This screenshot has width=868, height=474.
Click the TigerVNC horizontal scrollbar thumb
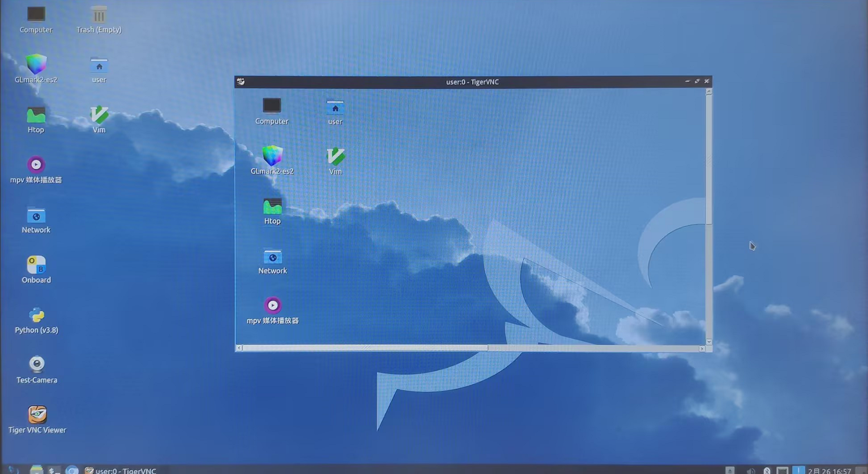point(366,348)
